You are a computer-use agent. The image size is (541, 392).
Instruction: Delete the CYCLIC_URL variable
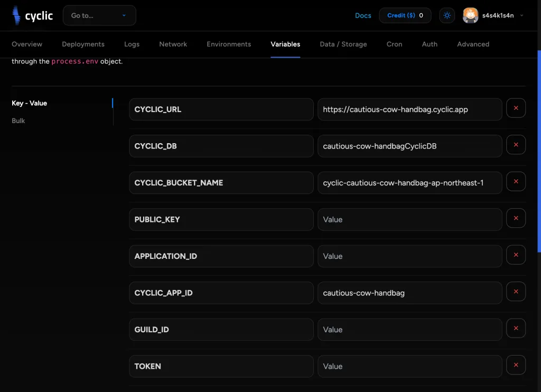pos(516,108)
